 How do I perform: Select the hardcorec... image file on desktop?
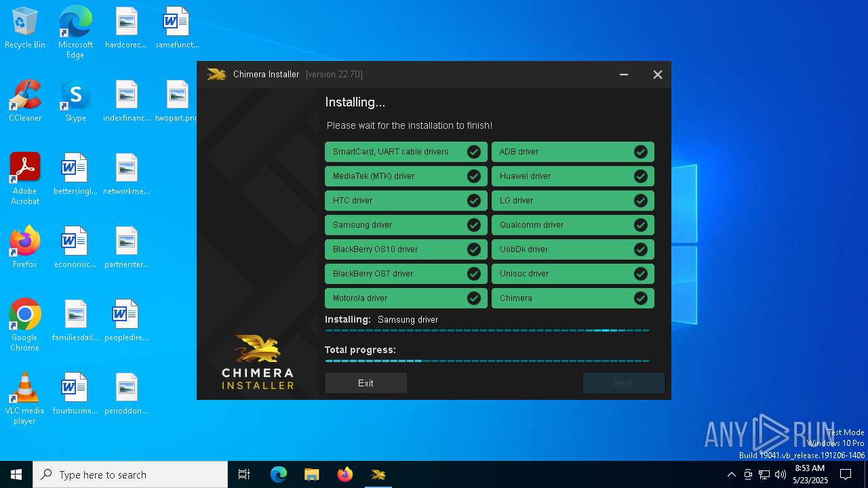point(126,28)
